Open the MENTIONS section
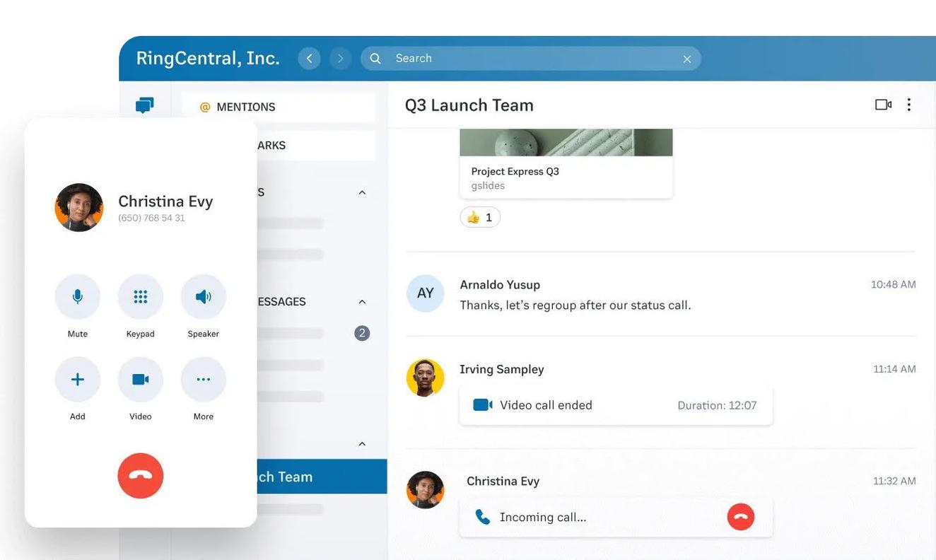The image size is (936, 560). (x=279, y=107)
